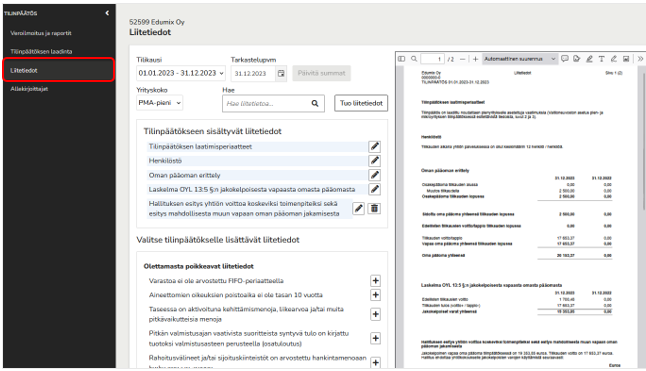The height and width of the screenshot is (371, 646).
Task: Click the Päivitä summat button
Action: click(x=321, y=73)
